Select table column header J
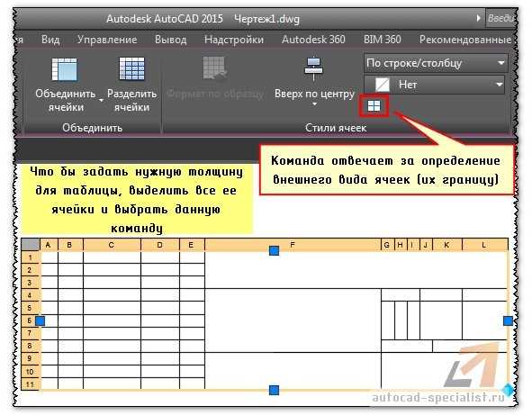 (x=426, y=245)
